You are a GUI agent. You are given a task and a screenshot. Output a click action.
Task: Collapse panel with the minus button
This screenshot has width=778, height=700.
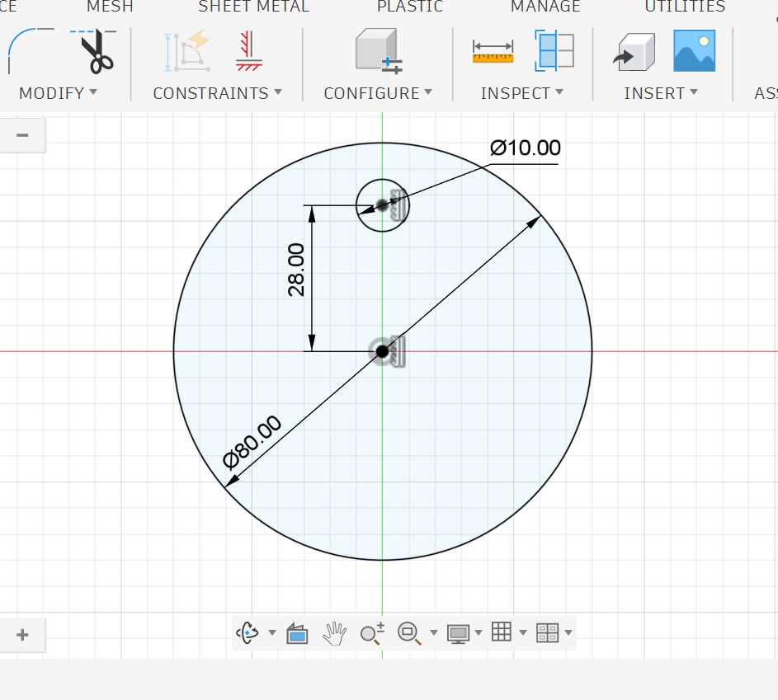[22, 135]
